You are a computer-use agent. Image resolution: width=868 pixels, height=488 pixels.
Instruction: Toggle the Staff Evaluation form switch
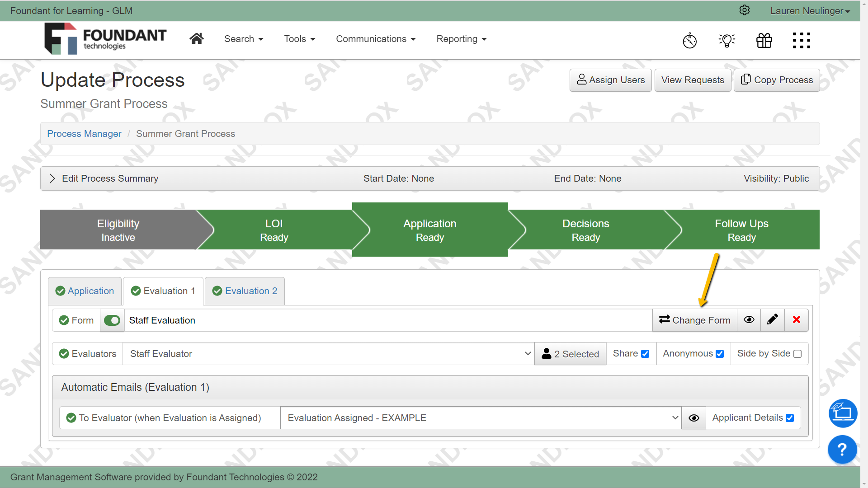(x=112, y=320)
